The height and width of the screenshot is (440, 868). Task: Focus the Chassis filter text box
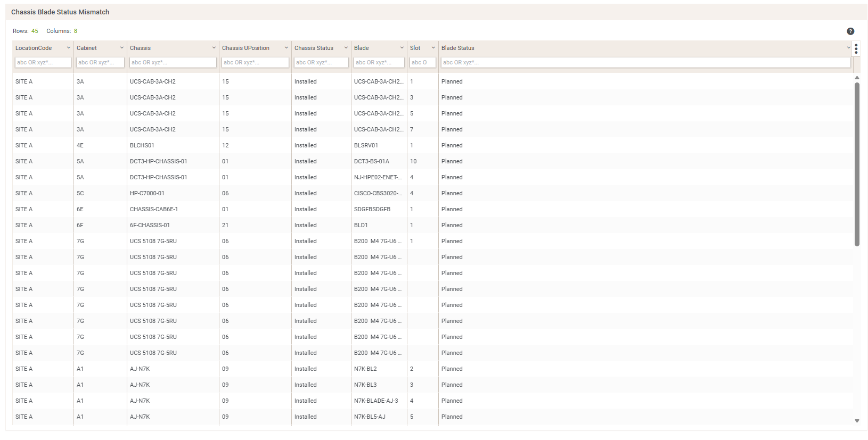(173, 62)
